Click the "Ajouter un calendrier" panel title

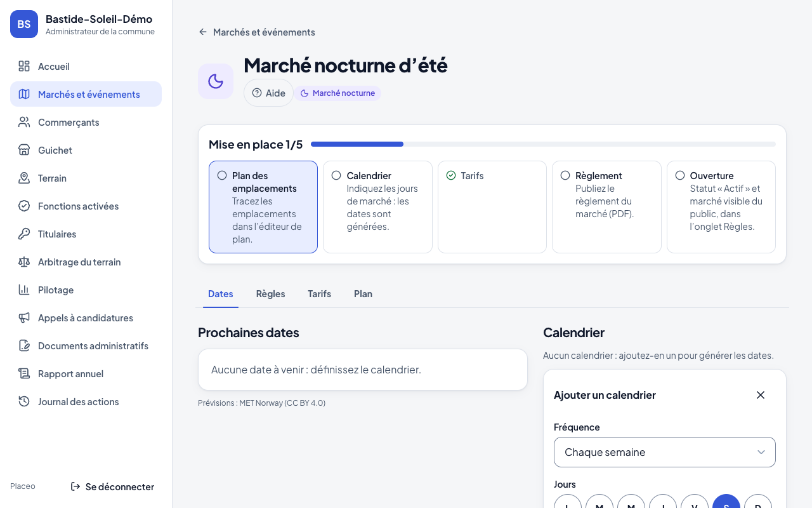tap(605, 395)
